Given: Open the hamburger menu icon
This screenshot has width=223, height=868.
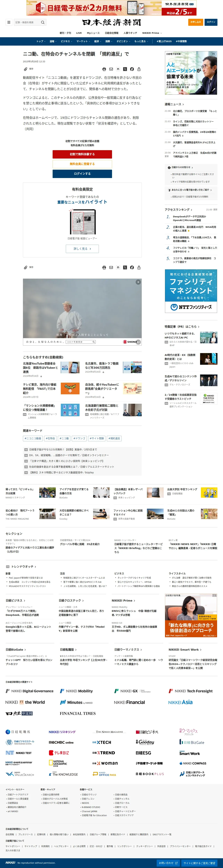Looking at the screenshot, I should (x=9, y=22).
